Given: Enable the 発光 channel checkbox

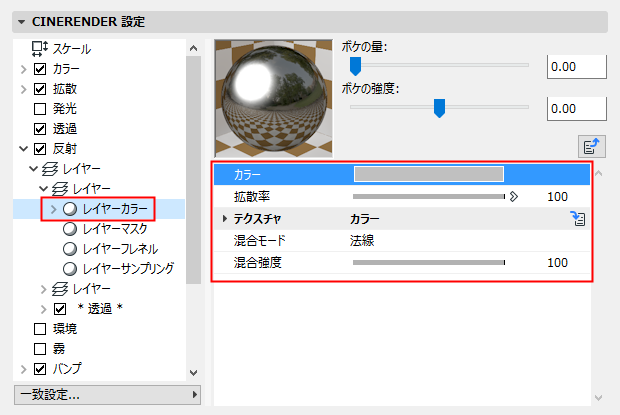Looking at the screenshot, I should [x=40, y=109].
